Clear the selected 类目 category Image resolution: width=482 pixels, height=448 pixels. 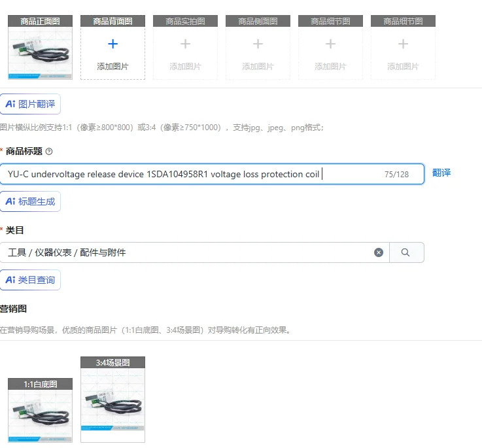[379, 252]
